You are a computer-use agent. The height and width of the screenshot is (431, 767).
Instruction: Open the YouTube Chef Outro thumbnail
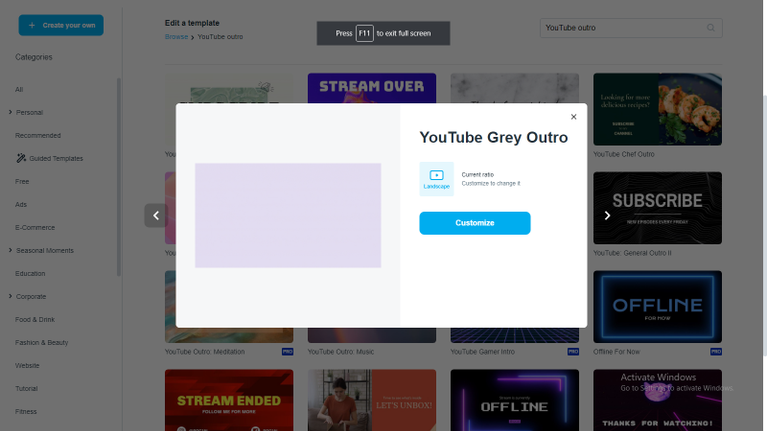click(x=657, y=109)
